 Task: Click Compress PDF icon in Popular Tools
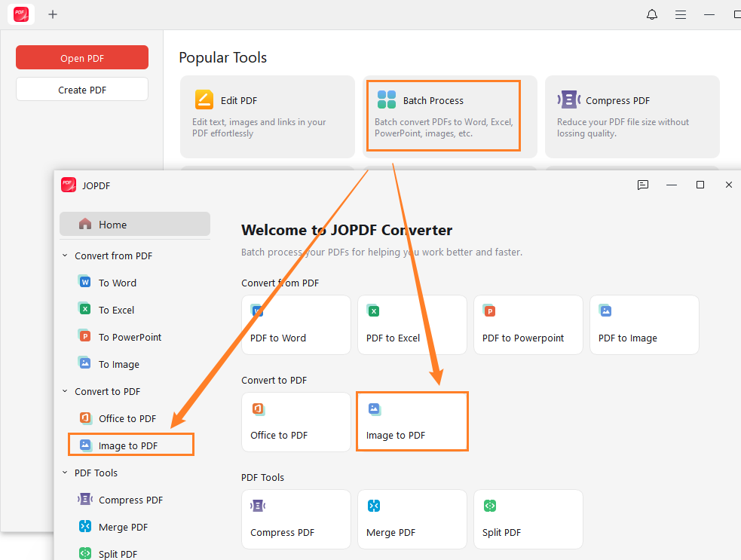(x=569, y=99)
